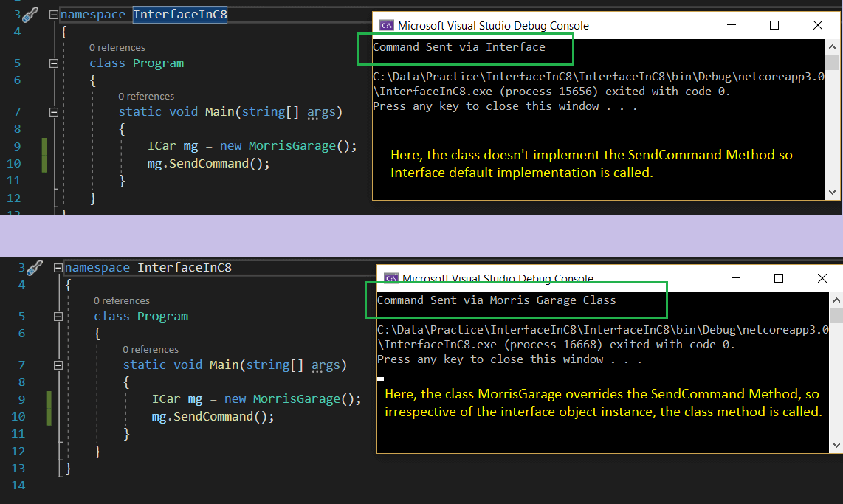This screenshot has width=843, height=504.
Task: Close the top Debug Console window
Action: point(818,25)
